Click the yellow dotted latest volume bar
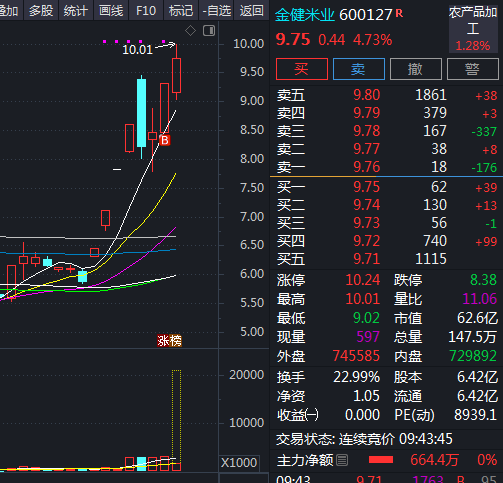 tap(176, 417)
